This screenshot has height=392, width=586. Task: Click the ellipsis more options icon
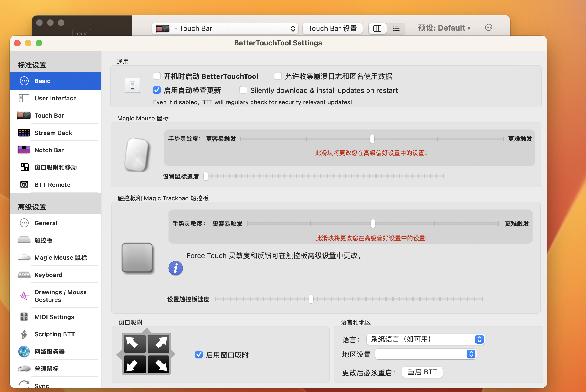[x=488, y=28]
